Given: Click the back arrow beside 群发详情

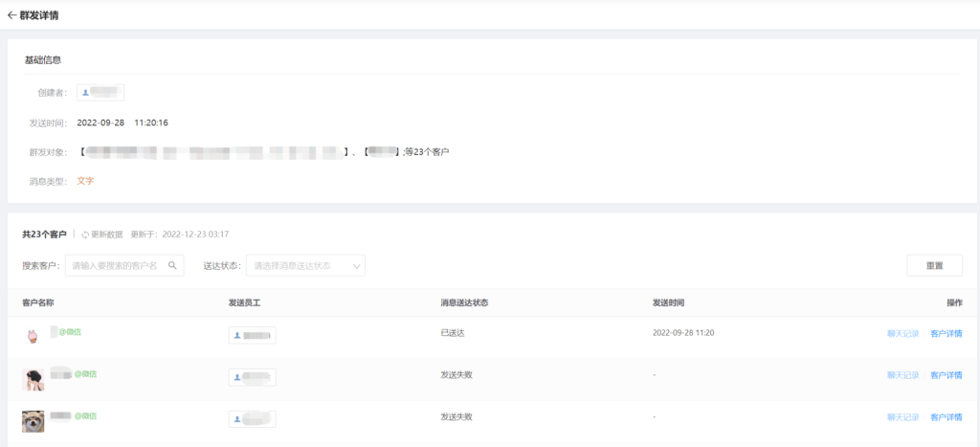Looking at the screenshot, I should pyautogui.click(x=11, y=15).
